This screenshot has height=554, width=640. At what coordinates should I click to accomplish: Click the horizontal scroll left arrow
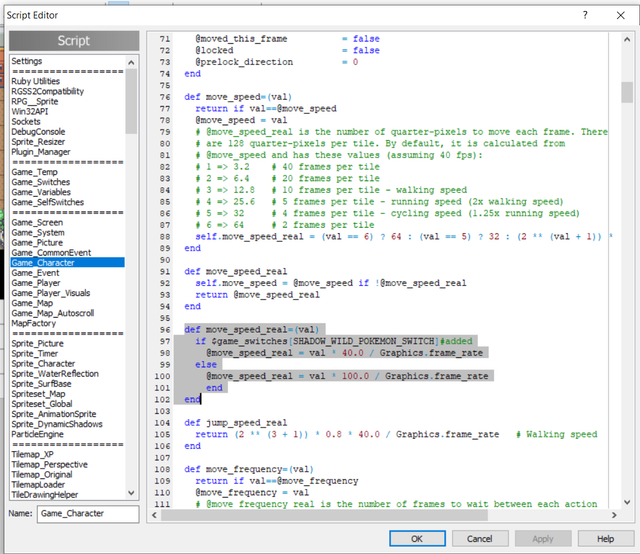click(154, 515)
